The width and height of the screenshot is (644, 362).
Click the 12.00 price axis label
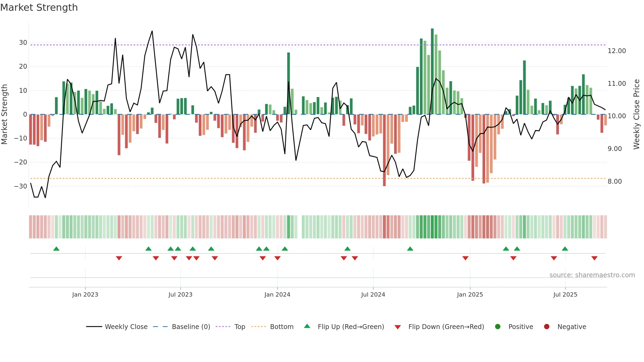[617, 51]
